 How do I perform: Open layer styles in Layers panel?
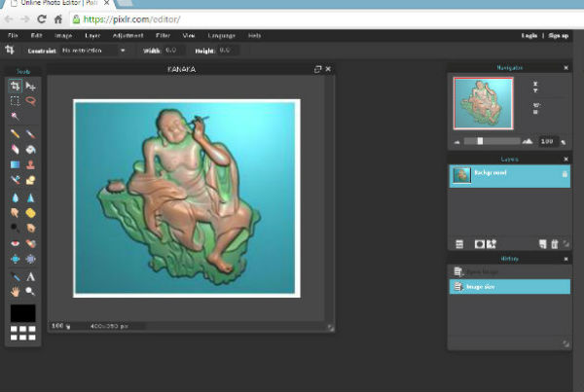(x=492, y=244)
